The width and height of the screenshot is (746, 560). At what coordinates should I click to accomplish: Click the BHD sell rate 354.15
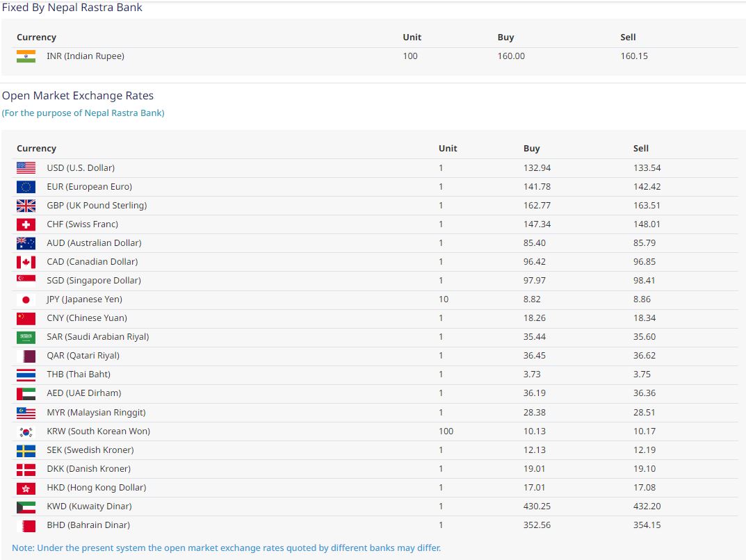click(647, 525)
